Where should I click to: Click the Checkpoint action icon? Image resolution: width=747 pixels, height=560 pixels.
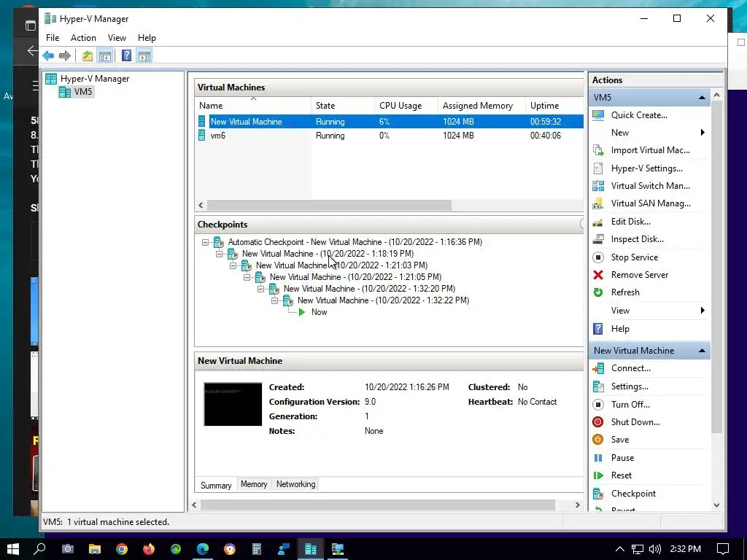point(598,494)
